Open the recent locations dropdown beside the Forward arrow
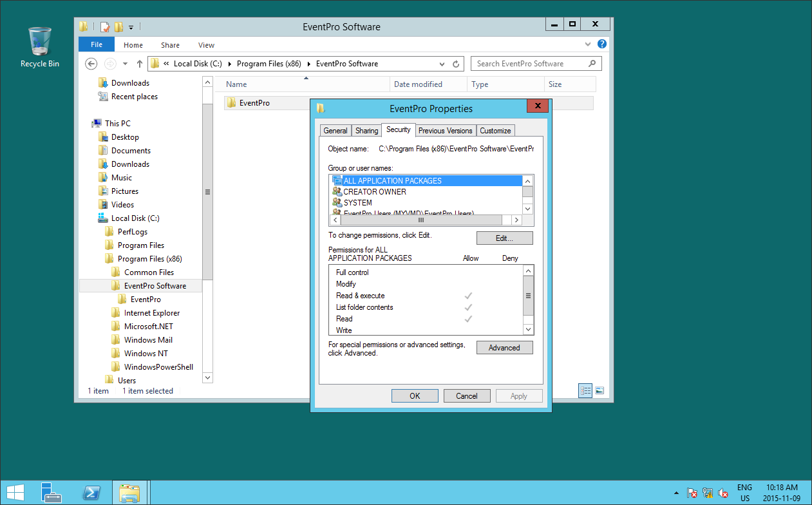812x505 pixels. click(x=125, y=64)
